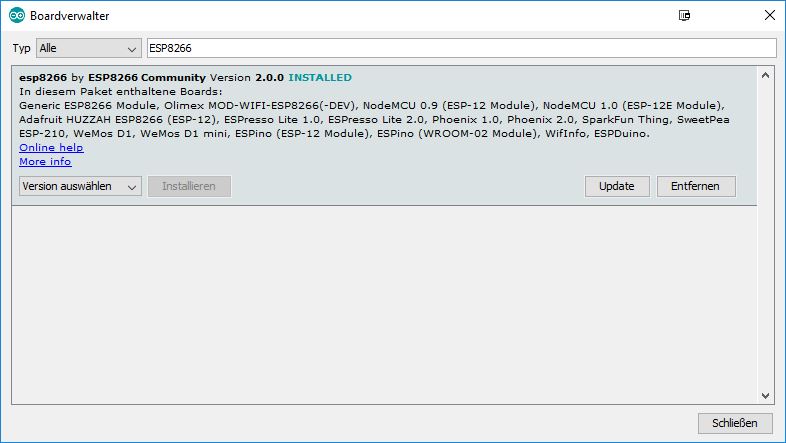Click the window snap icon in title bar
The image size is (786, 443).
click(x=684, y=16)
